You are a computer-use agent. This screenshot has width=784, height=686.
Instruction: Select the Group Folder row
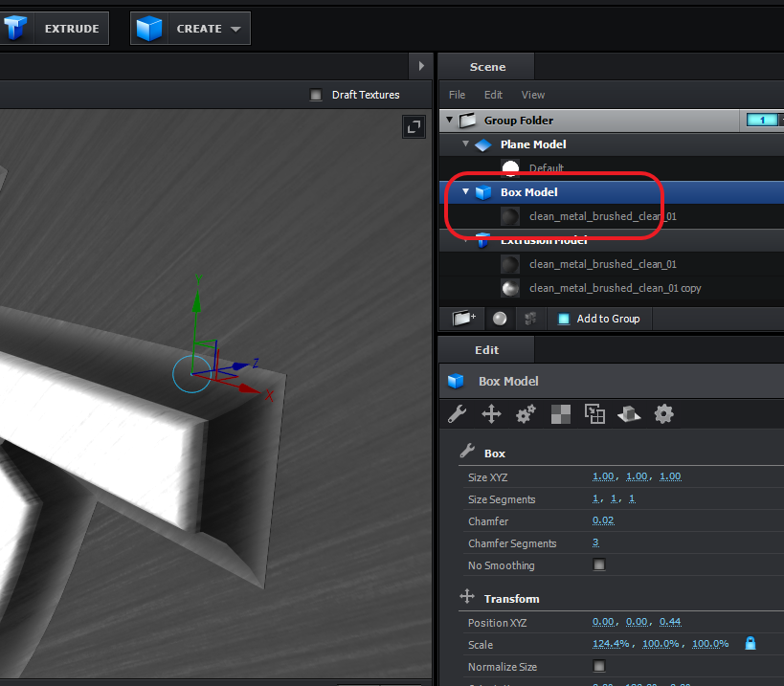(x=612, y=121)
